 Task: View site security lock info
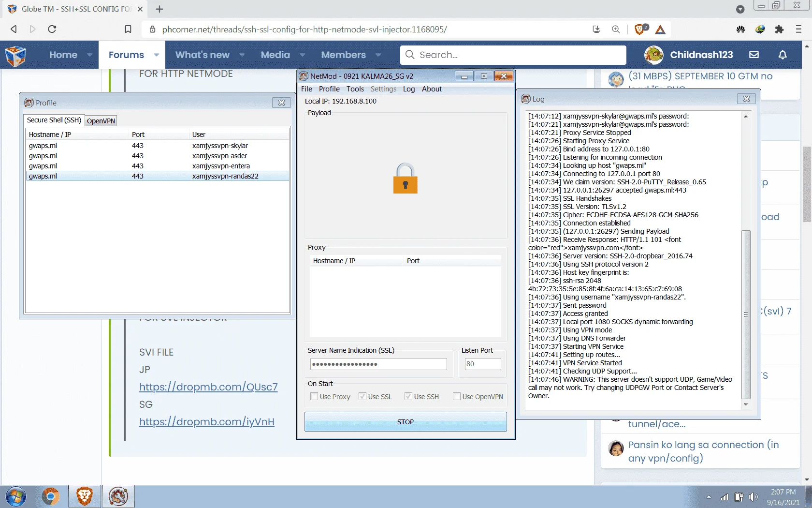point(153,30)
